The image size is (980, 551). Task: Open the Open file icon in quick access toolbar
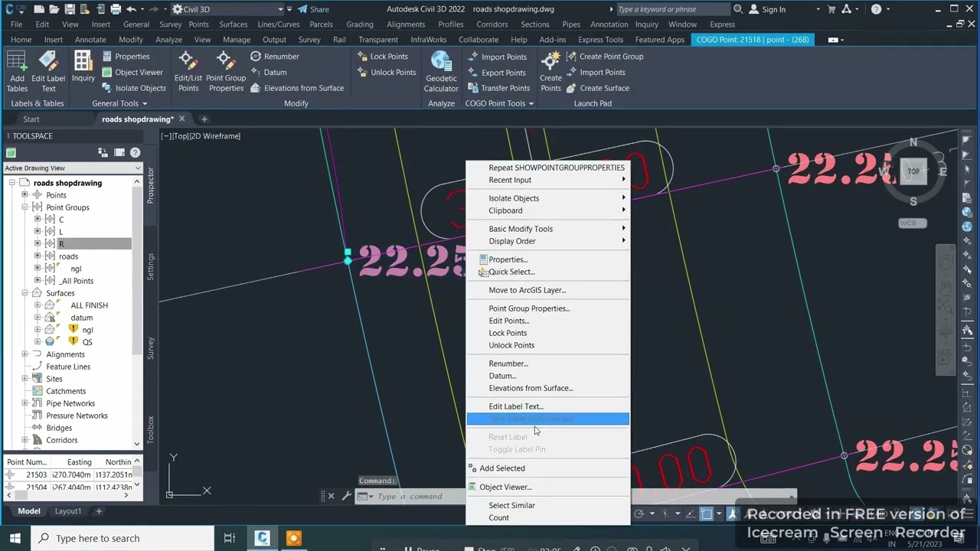coord(54,9)
